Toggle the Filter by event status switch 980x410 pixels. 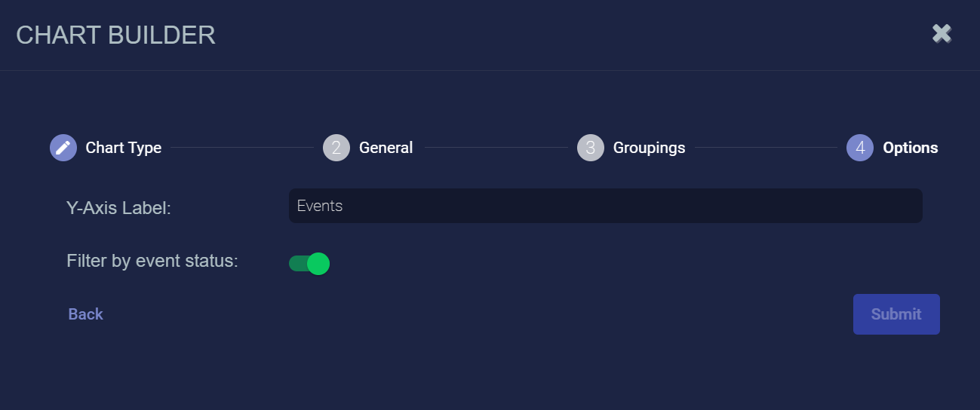click(x=309, y=263)
